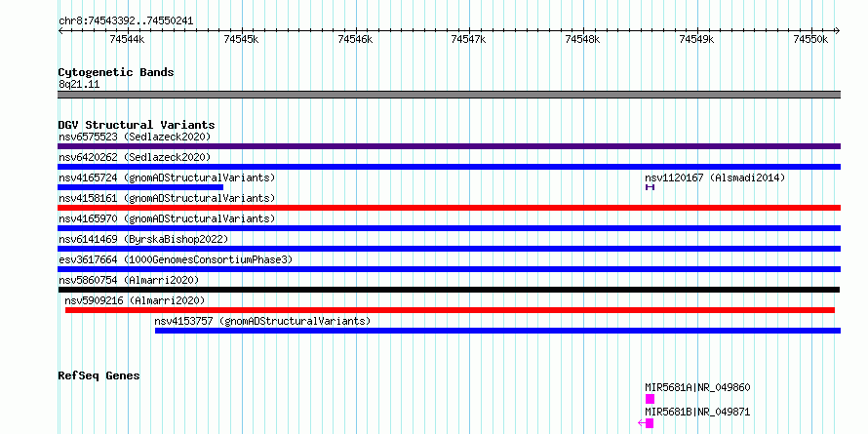Select the chr8:74543392..74550241 region label
The image size is (868, 434).
tap(126, 21)
